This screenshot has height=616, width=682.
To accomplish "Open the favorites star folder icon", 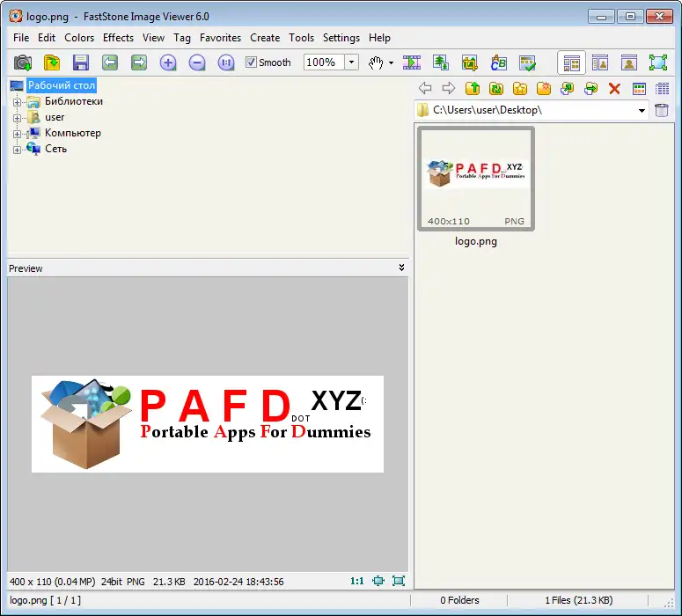I will pos(520,88).
